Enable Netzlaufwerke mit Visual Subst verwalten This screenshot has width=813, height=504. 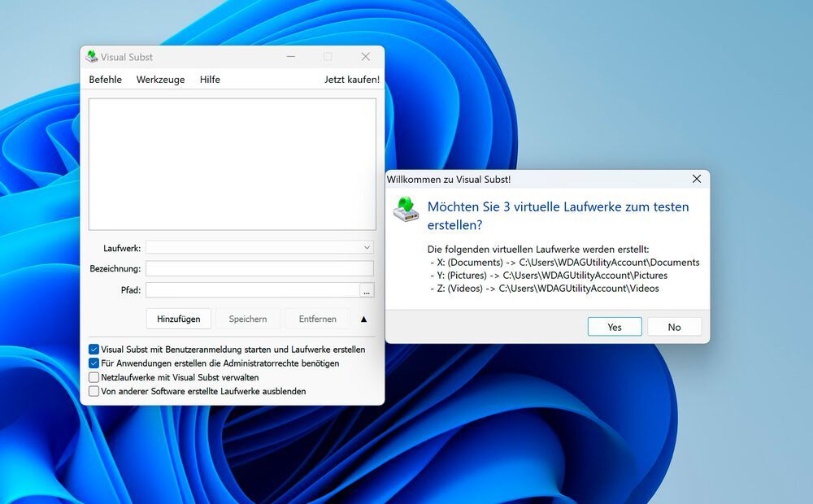pyautogui.click(x=93, y=377)
